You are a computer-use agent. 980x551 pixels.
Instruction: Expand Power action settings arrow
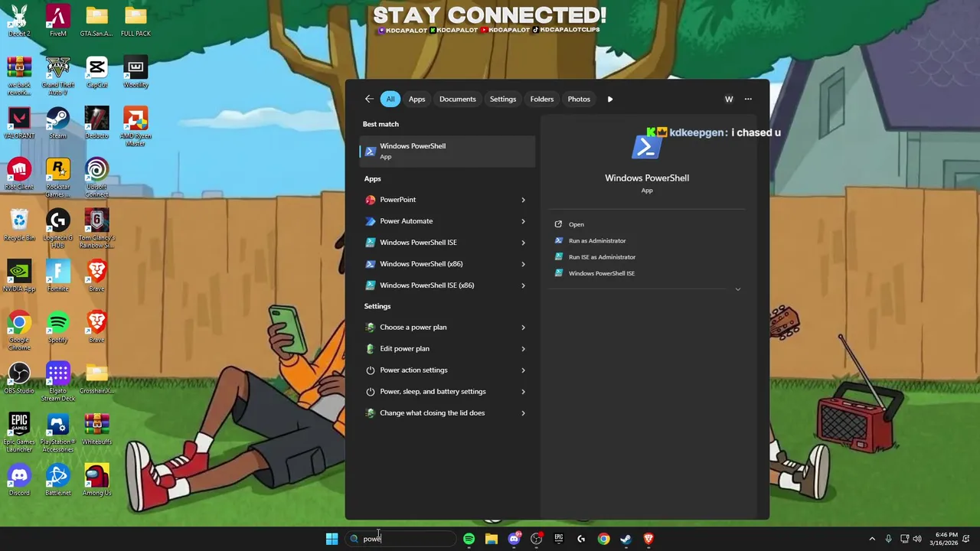click(x=523, y=370)
